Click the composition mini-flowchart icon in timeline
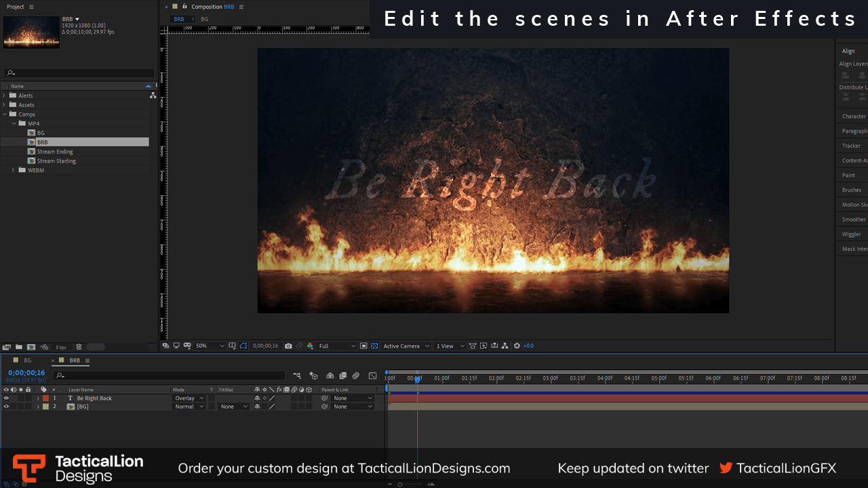Image resolution: width=868 pixels, height=488 pixels. click(297, 375)
